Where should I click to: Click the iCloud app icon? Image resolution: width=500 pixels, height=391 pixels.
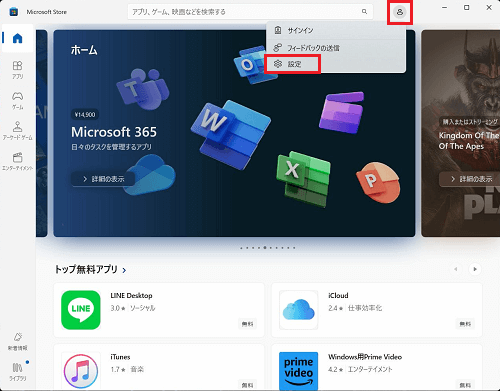click(x=299, y=310)
